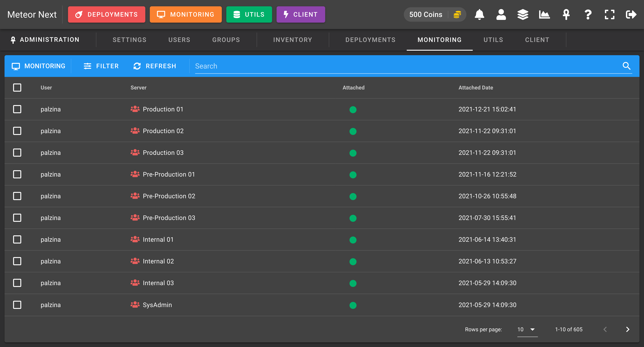
Task: Click the administration ankh icon in top bar
Action: pyautogui.click(x=566, y=14)
